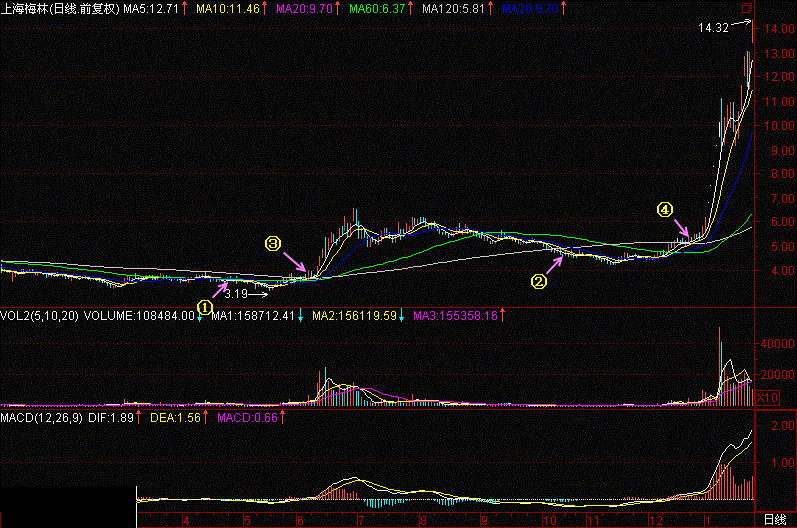Image resolution: width=797 pixels, height=528 pixels.
Task: Click the circled number 1 marker
Action: pos(204,306)
